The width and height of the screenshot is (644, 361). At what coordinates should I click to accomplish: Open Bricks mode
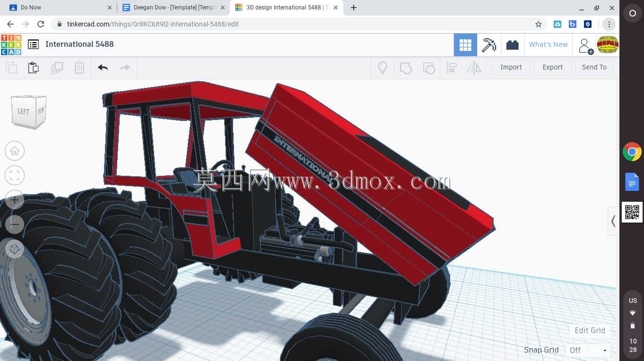click(513, 45)
